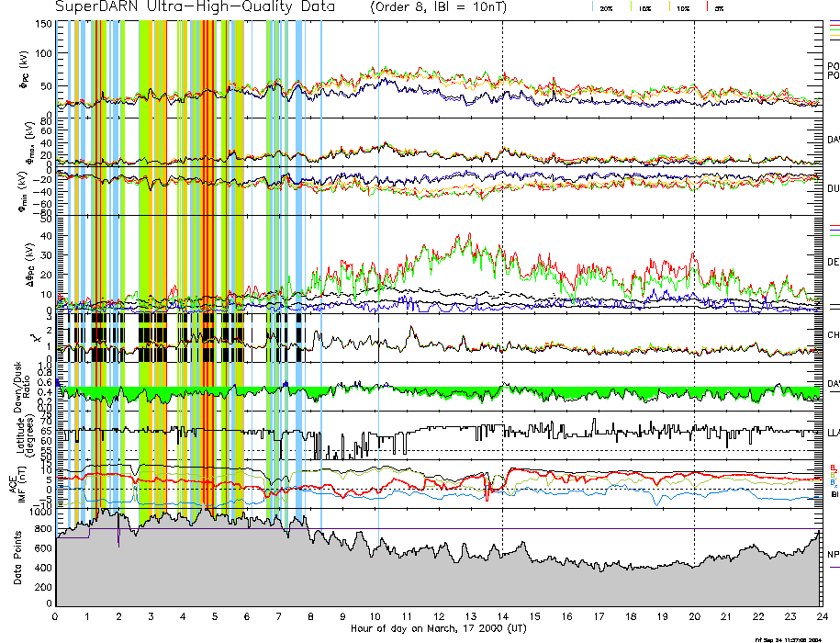840x643 pixels.
Task: Click the blue Bx legend label
Action: point(834,482)
